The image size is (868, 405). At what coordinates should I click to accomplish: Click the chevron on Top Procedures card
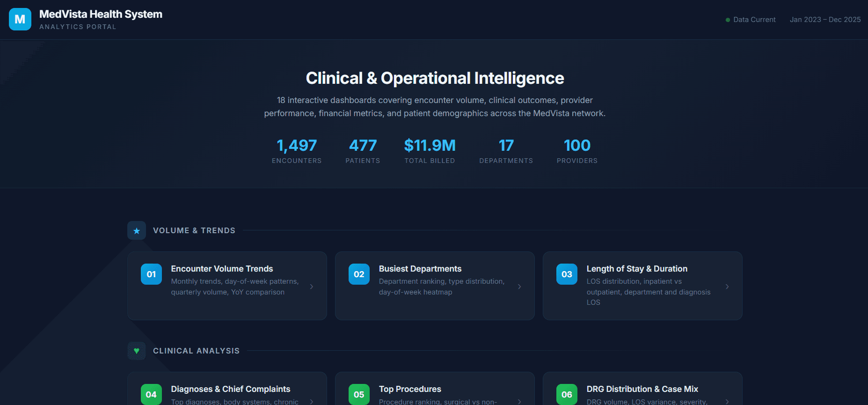[519, 402]
